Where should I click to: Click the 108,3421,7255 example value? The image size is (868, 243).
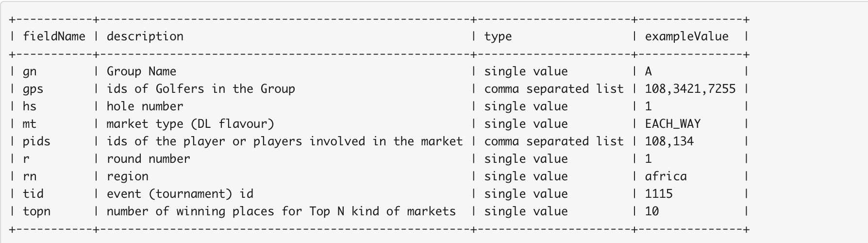pos(690,89)
